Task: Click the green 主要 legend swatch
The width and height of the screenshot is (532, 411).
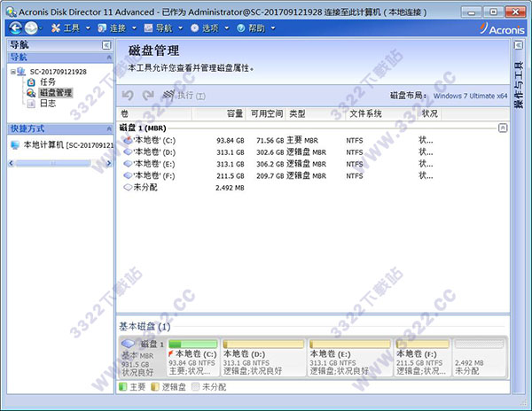Action: pyautogui.click(x=123, y=387)
